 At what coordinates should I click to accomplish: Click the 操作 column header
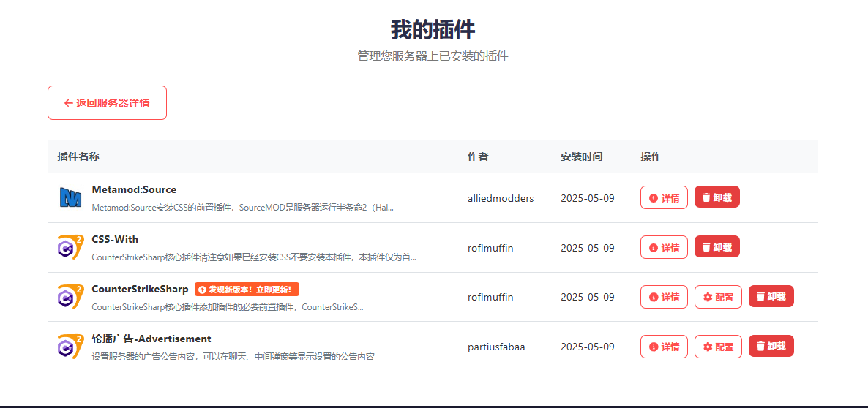(651, 156)
